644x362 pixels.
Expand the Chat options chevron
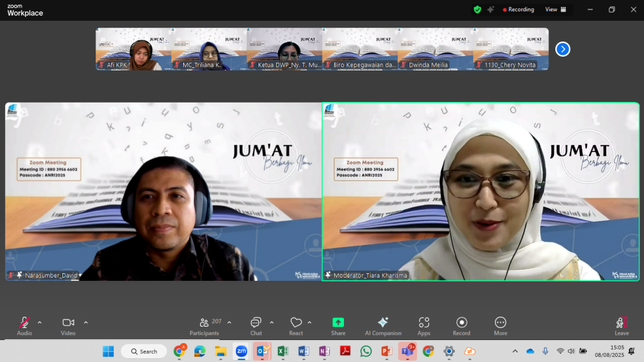pyautogui.click(x=272, y=322)
